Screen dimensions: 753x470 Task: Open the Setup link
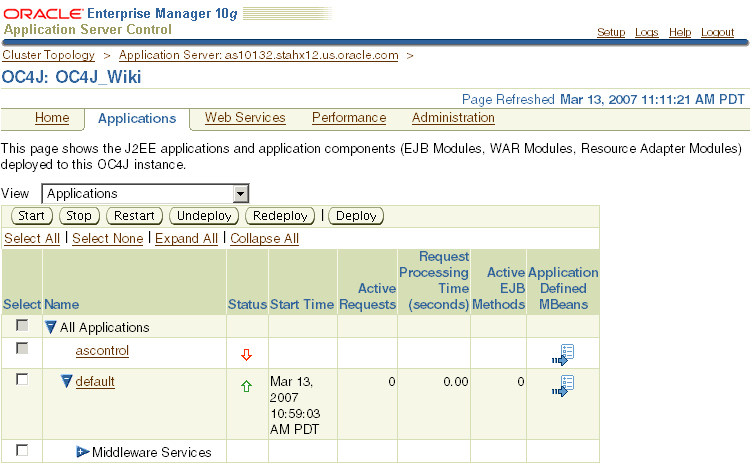[611, 32]
